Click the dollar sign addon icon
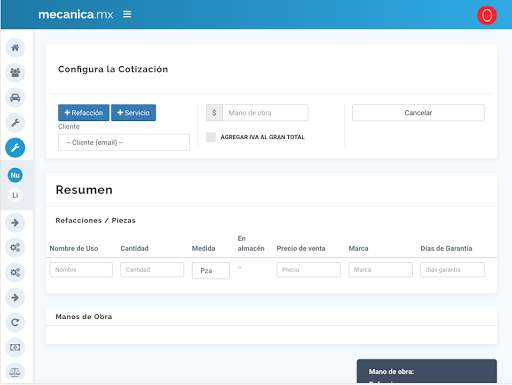Viewport: 512px width, 385px height. point(214,113)
